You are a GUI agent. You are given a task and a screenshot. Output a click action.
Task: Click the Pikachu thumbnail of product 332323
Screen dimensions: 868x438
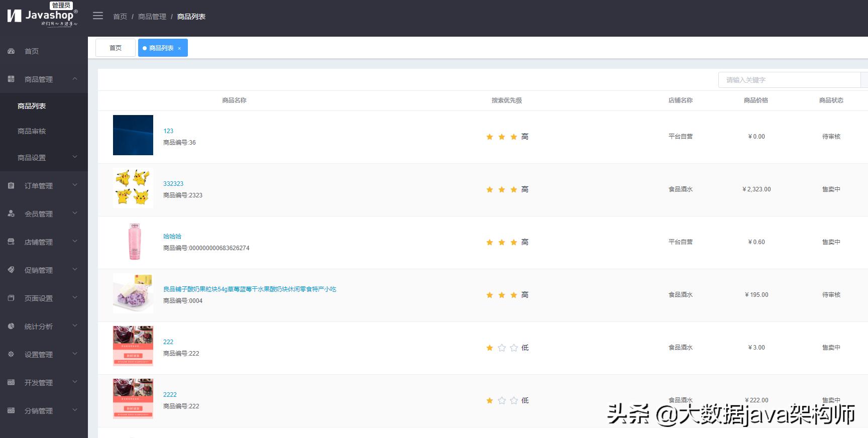[133, 188]
